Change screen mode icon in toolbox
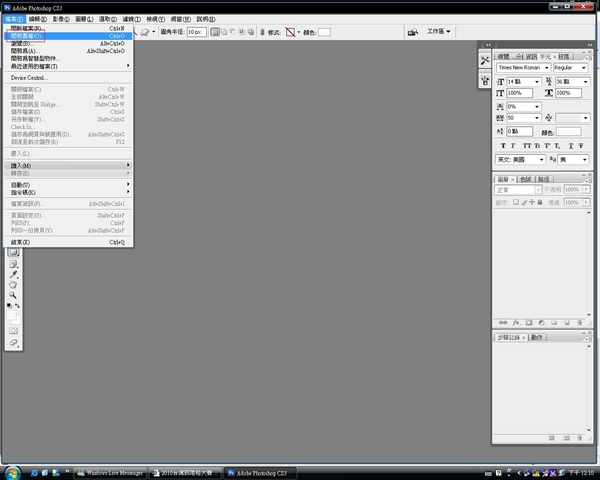The height and width of the screenshot is (480, 600). coord(13,342)
